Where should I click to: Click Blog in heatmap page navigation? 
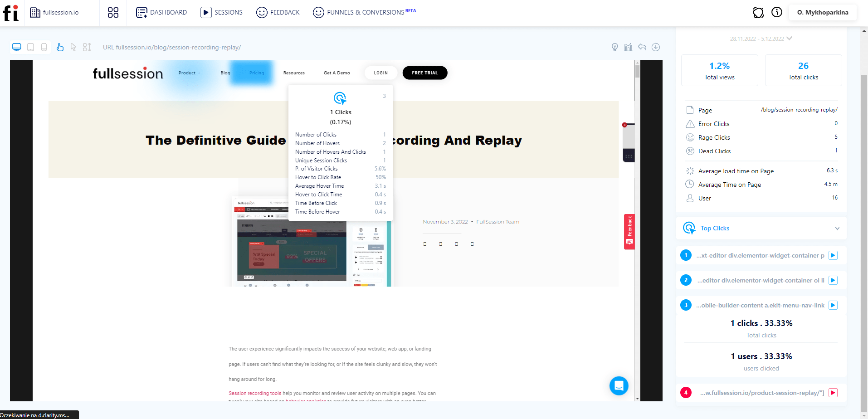(225, 73)
